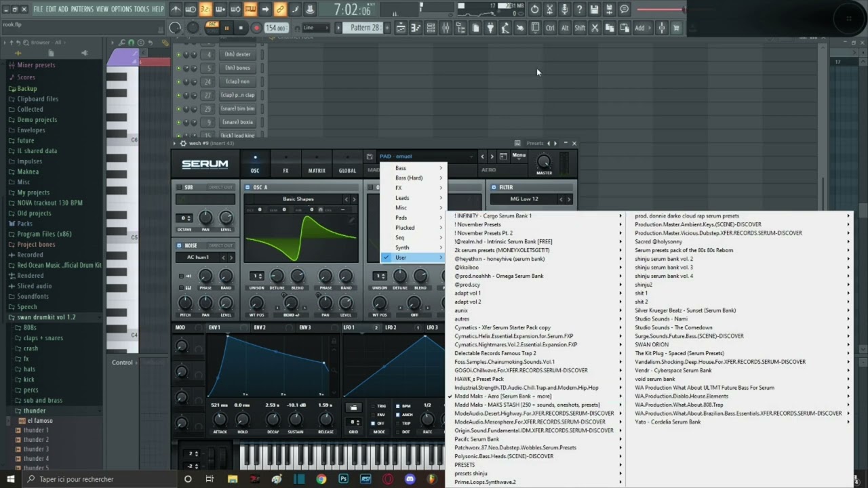Image resolution: width=868 pixels, height=488 pixels.
Task: Open Google Chrome from the taskbar
Action: pyautogui.click(x=321, y=479)
